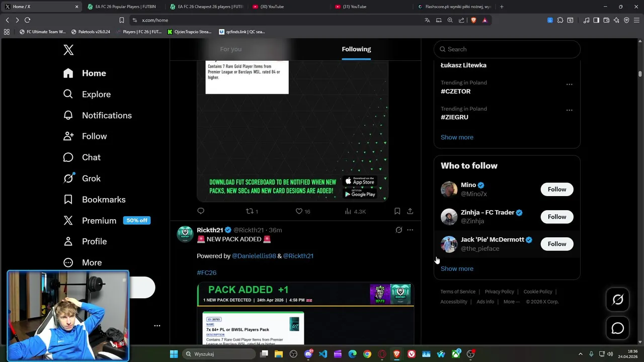644x362 pixels.
Task: Open Privacy Policy link
Action: coord(499,292)
